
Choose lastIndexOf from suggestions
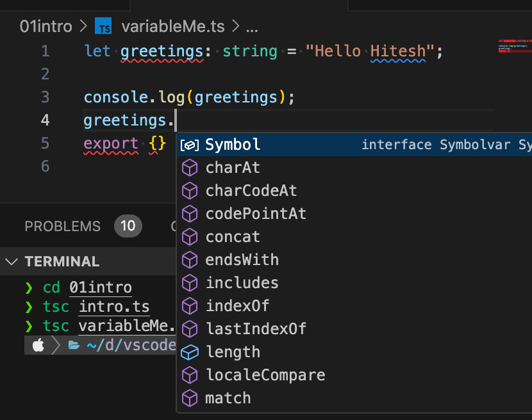[354, 329]
